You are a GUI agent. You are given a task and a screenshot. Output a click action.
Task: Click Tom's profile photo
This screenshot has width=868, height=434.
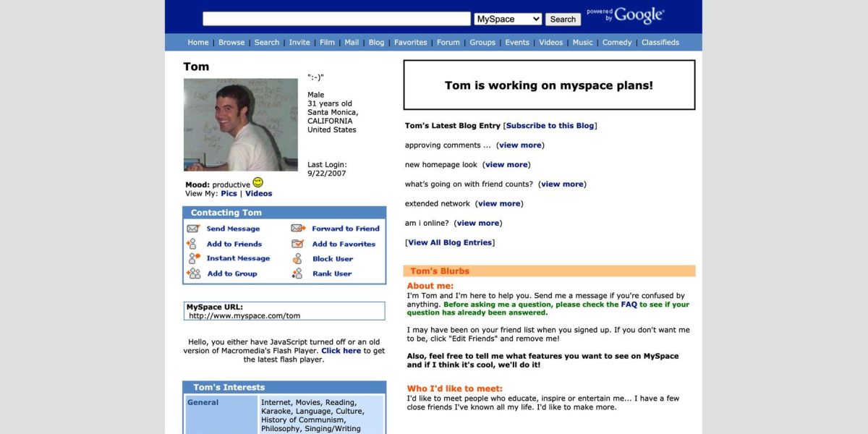click(x=240, y=124)
